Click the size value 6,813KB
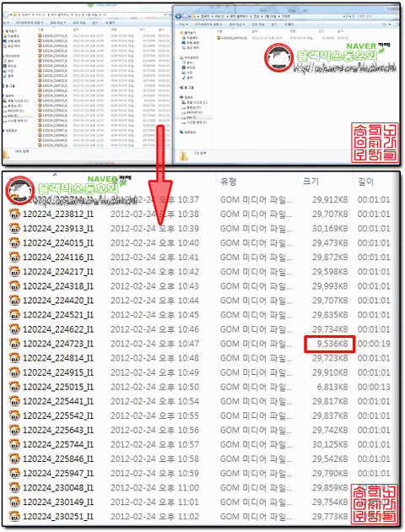This screenshot has height=532, width=405. pos(332,387)
